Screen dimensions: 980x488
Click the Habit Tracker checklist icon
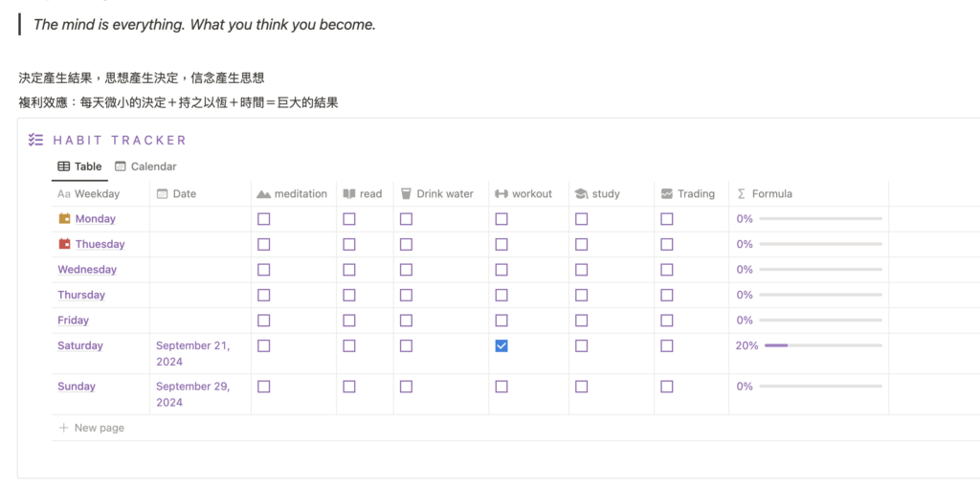35,140
